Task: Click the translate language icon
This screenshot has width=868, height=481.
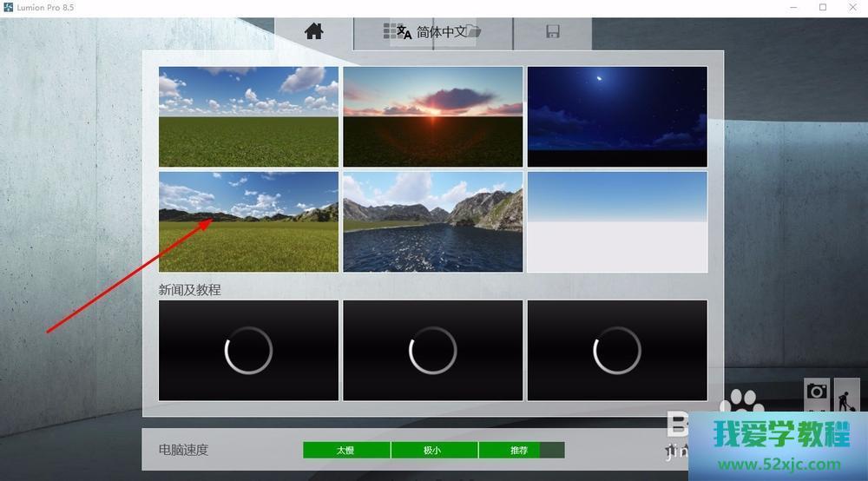Action: pos(404,32)
